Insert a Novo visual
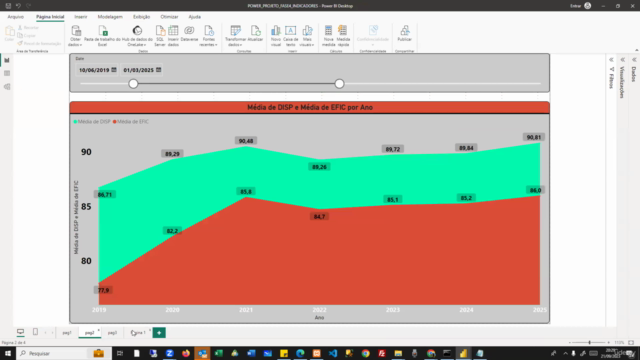This screenshot has height=360, width=640. (276, 36)
